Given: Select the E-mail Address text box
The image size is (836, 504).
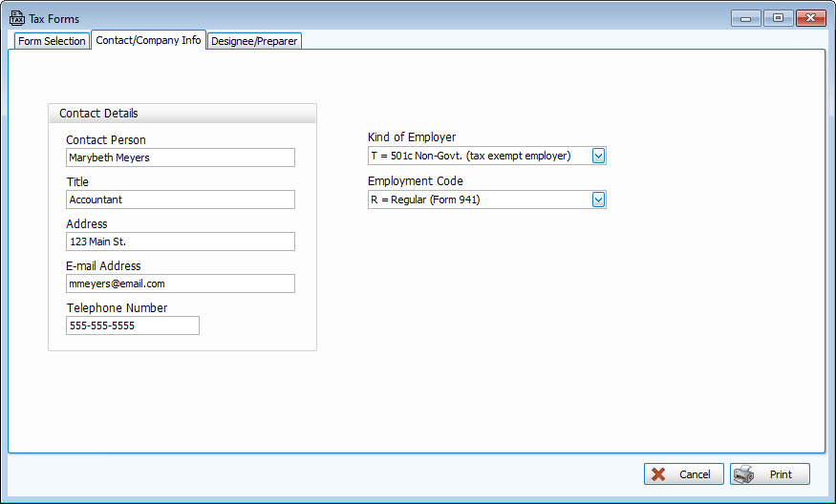Looking at the screenshot, I should click(x=180, y=283).
